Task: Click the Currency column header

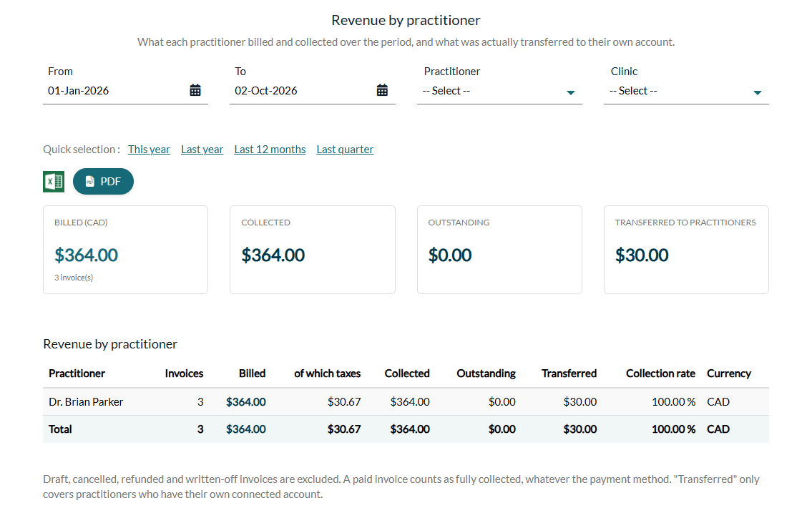Action: pos(728,373)
